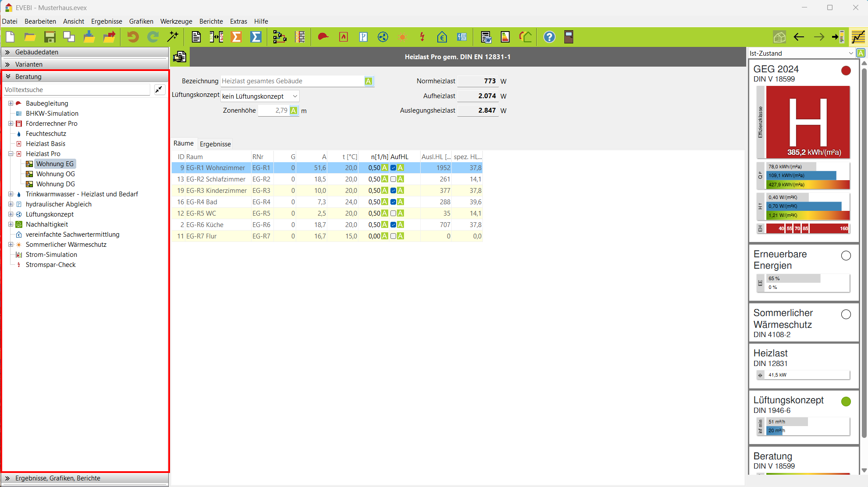Click the fan ventilation toolbar icon

pos(383,37)
